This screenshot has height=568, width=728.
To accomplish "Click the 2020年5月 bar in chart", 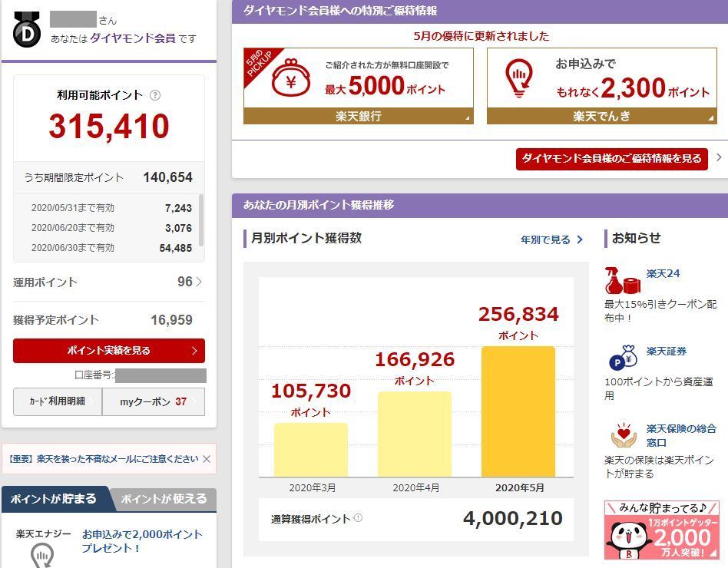I will tap(518, 411).
